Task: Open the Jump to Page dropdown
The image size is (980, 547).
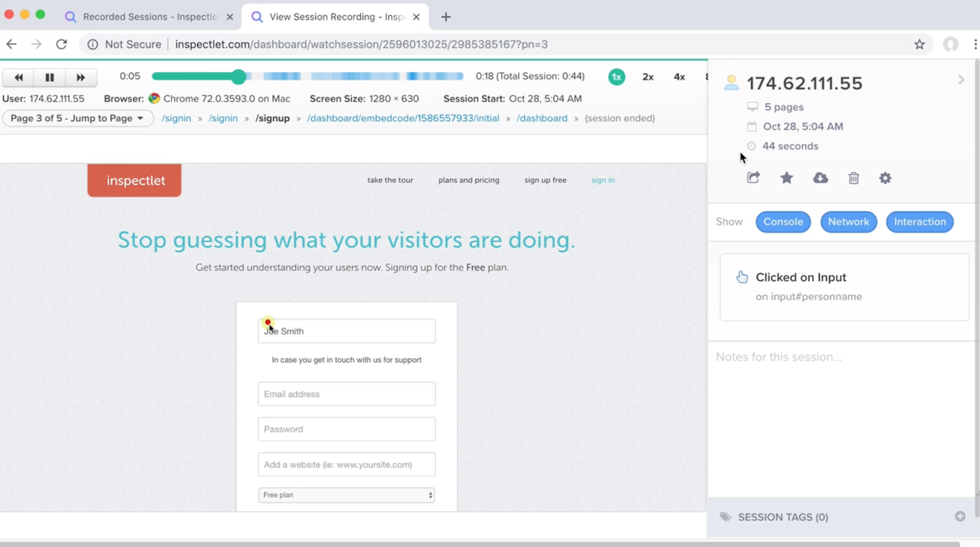Action: 78,118
